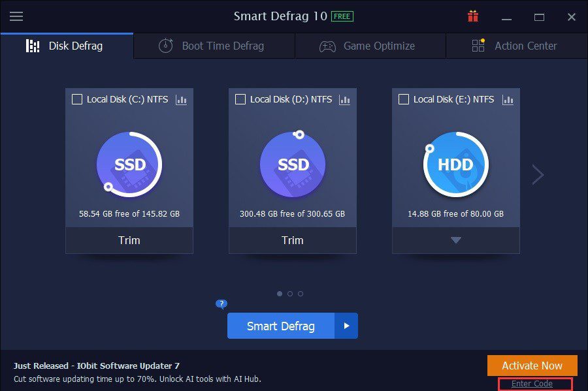The image size is (588, 391).
Task: Open disk analysis chart for Local Disk (C:)
Action: (182, 100)
